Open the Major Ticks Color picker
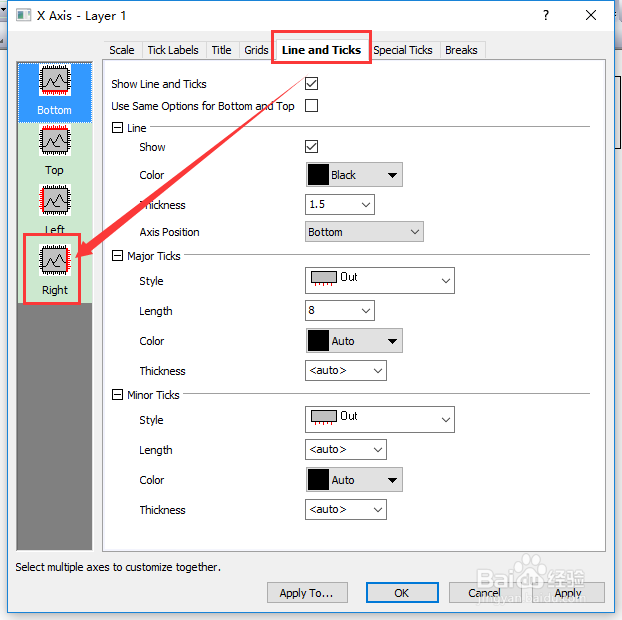 pyautogui.click(x=354, y=341)
